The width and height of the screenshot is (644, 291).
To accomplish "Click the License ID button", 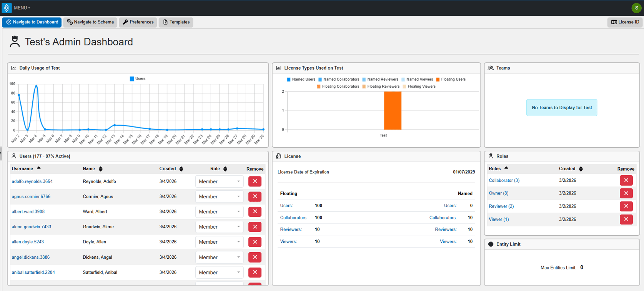I will (x=625, y=22).
